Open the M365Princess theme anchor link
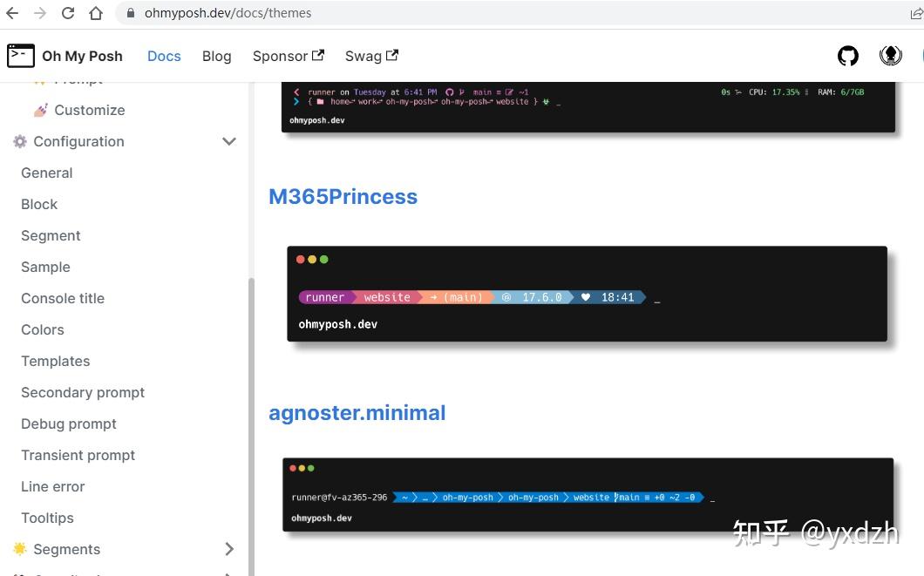This screenshot has height=576, width=924. (343, 196)
